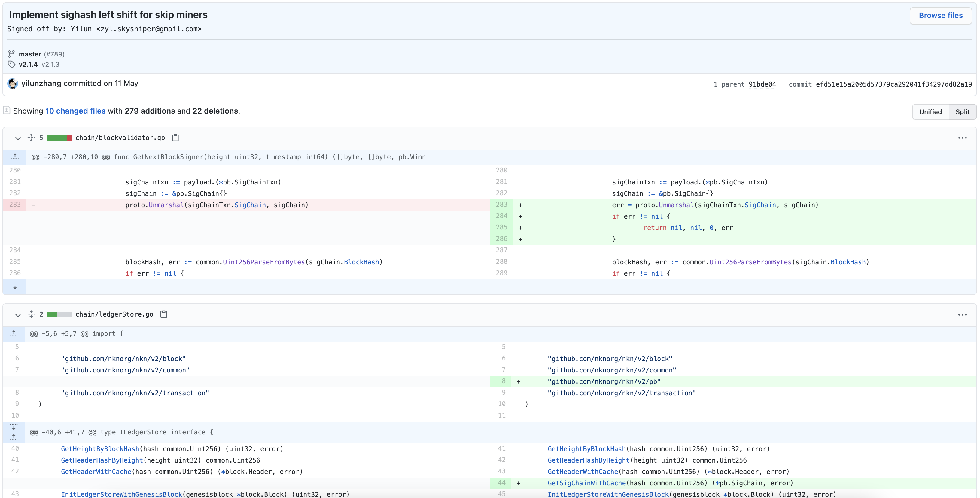
Task: Expand all lines in blockvalidator.go diff
Action: pos(31,138)
